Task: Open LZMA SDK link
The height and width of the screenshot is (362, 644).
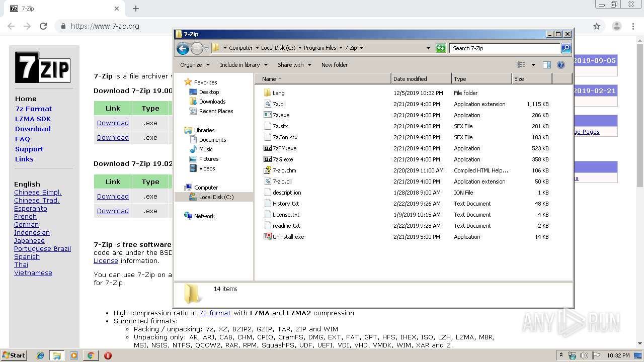Action: tap(33, 119)
